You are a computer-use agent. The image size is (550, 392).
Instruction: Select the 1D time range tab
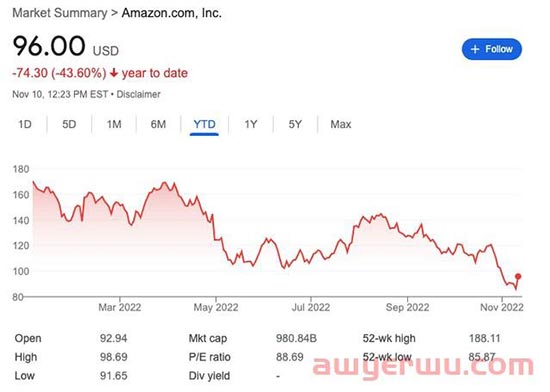point(25,124)
